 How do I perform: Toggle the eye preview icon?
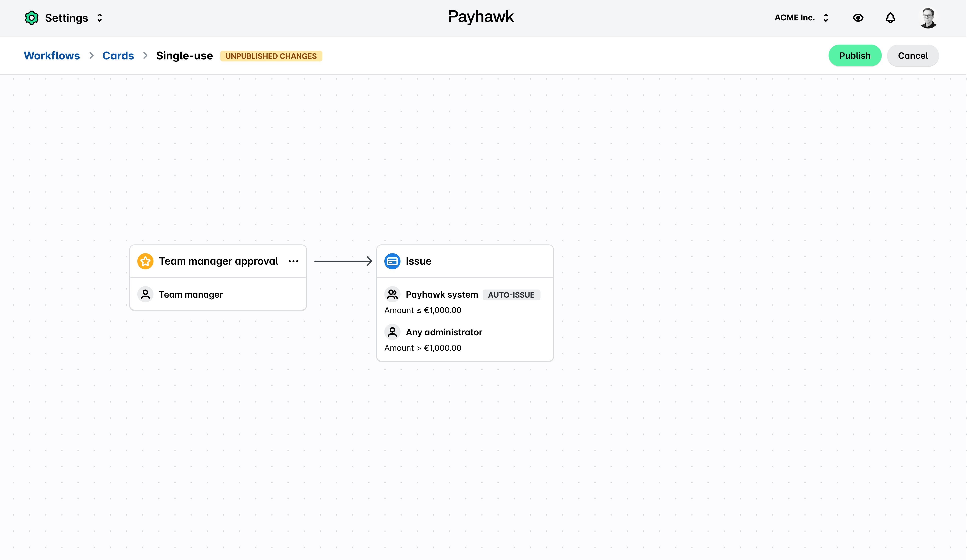[x=858, y=18]
